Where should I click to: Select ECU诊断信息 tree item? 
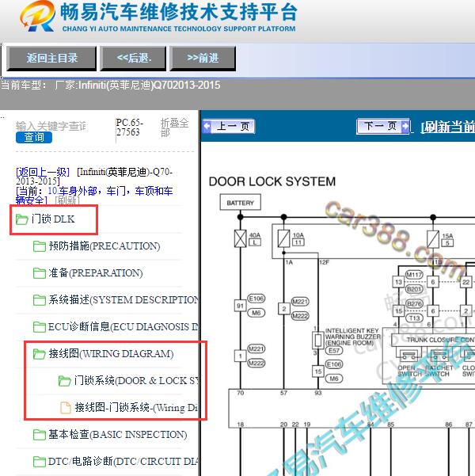(x=123, y=327)
